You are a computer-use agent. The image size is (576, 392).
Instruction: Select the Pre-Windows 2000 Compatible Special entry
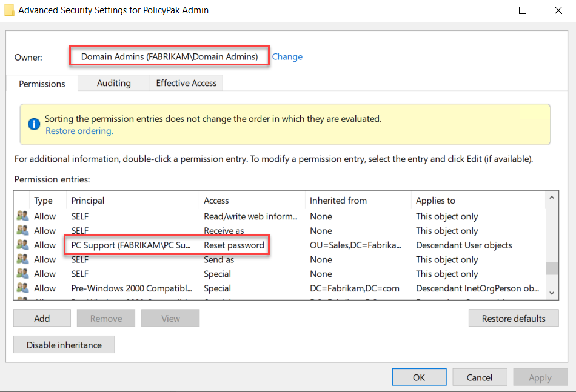pos(281,288)
